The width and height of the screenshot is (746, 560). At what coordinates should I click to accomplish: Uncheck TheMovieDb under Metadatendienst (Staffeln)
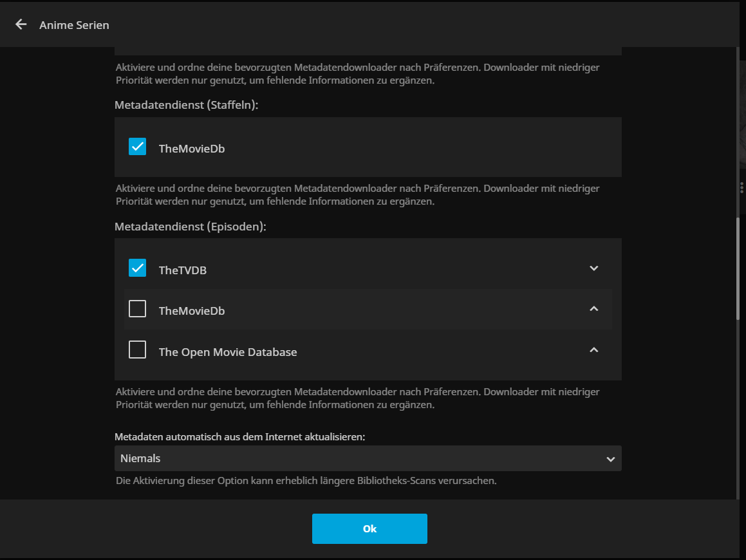click(138, 147)
